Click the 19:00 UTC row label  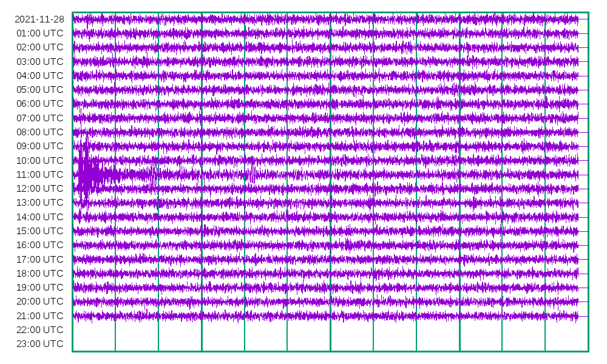[x=39, y=288]
